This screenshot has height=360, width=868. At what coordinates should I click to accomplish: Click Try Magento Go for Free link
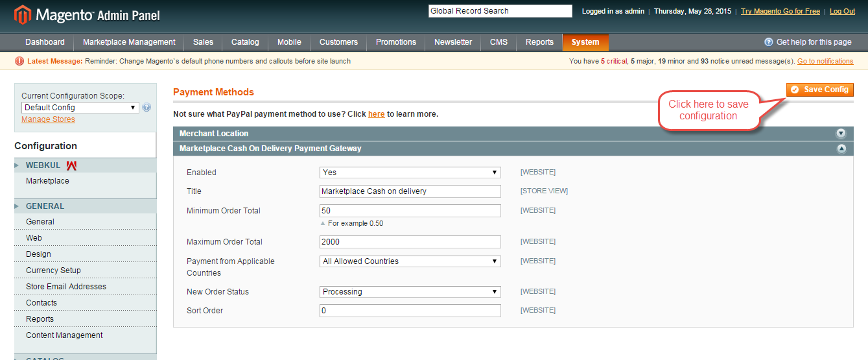coord(780,11)
